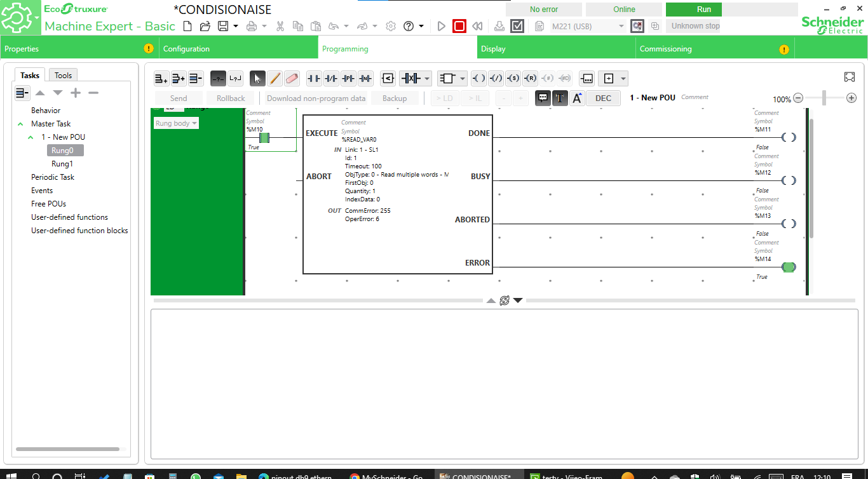868x479 pixels.
Task: Stop the controller with the red stop button
Action: click(x=459, y=26)
